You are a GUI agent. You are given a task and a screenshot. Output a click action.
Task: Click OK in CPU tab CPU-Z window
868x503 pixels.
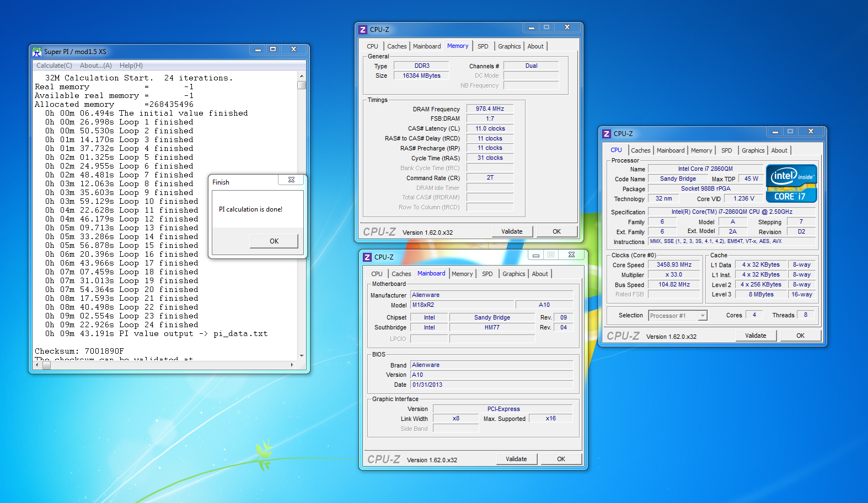801,336
